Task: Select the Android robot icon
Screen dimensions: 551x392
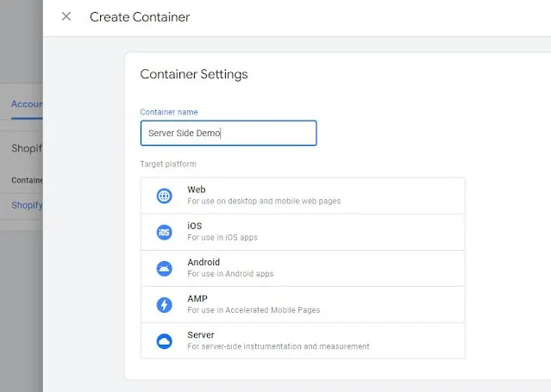Action: point(164,269)
